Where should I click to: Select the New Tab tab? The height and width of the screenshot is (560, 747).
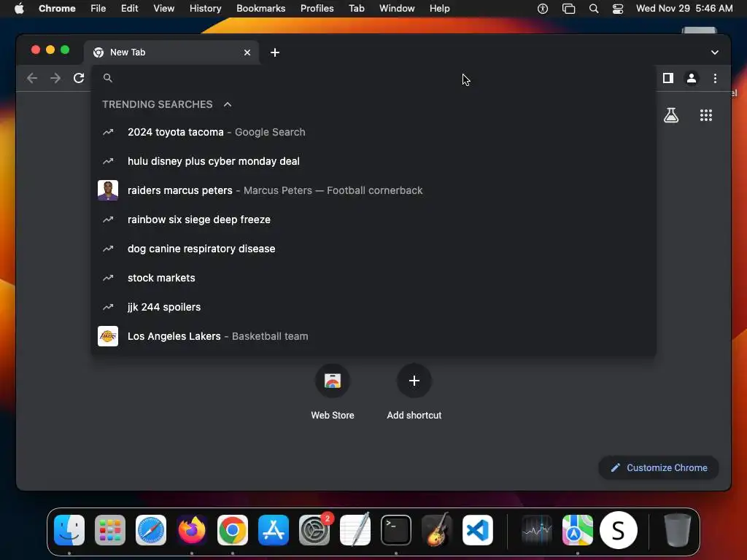tap(171, 52)
